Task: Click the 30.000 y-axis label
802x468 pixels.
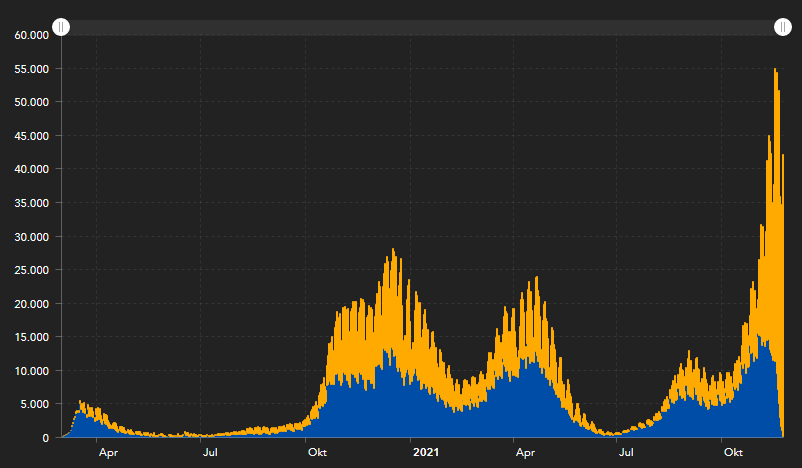Action: coord(32,236)
